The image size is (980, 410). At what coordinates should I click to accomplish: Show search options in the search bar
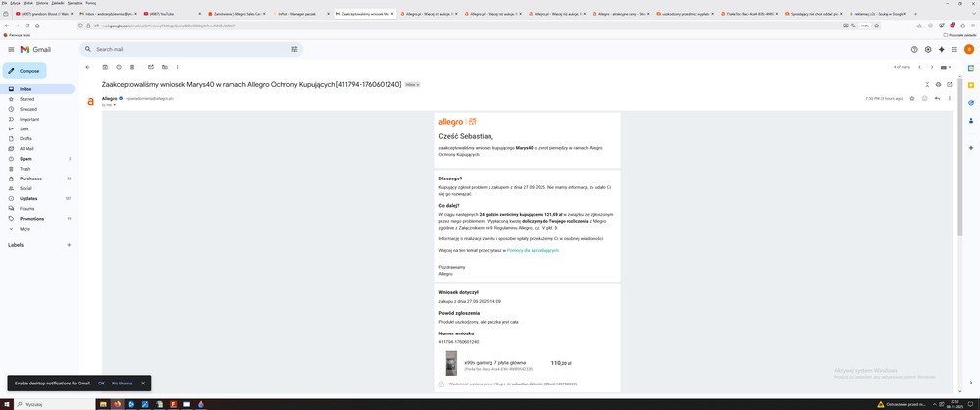(294, 49)
